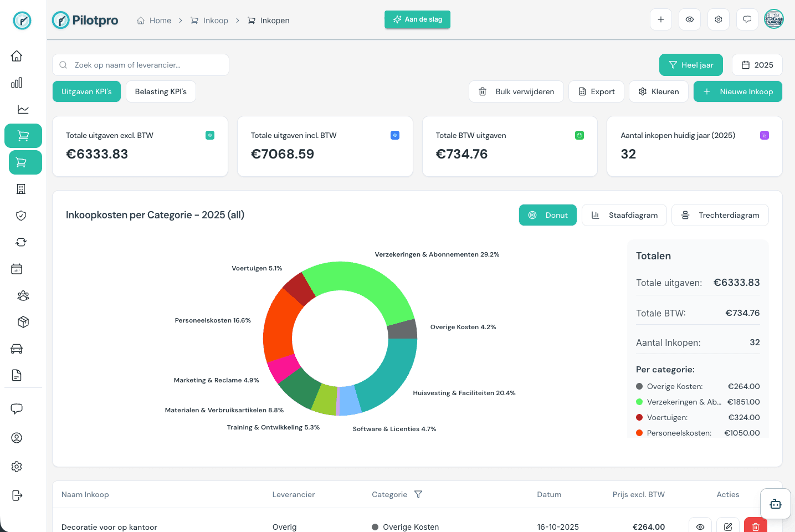Open the Kleuren color settings
Screen dimensions: 795x532
click(x=658, y=91)
